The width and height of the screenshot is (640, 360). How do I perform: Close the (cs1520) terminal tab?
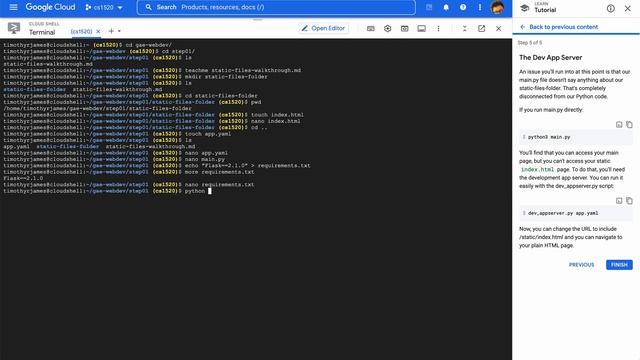(x=98, y=31)
